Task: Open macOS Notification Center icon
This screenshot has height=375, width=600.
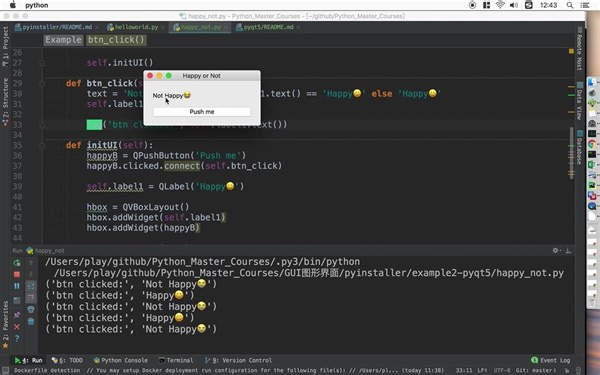Action: pos(585,5)
